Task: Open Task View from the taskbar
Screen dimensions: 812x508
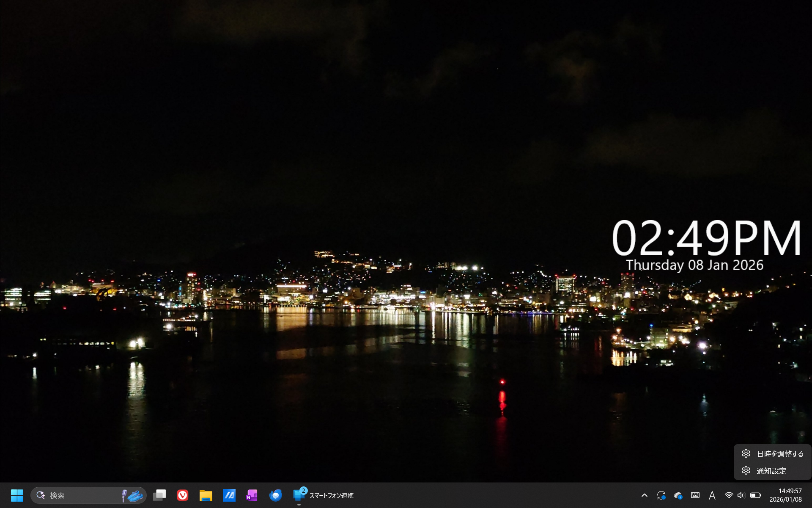Action: click(x=159, y=495)
